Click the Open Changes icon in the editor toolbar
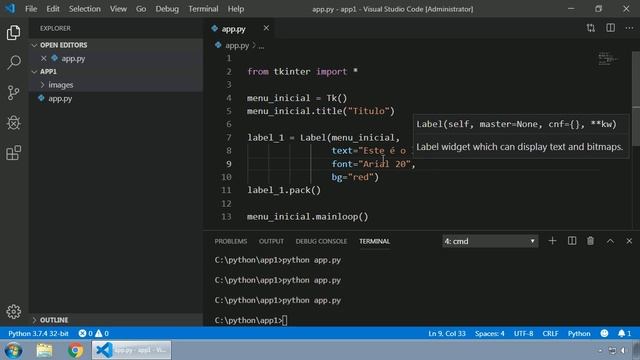The image size is (640, 360). pos(591,28)
